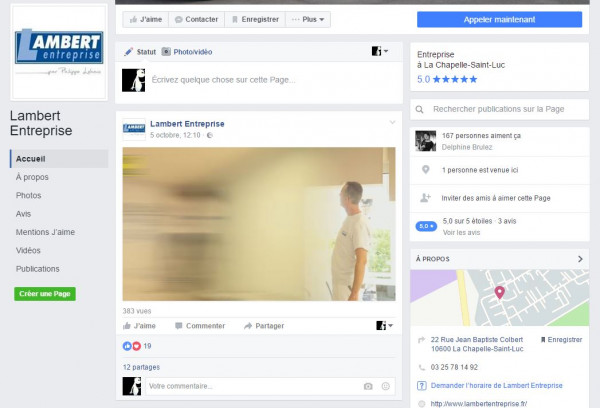Viewport: 600px width, 408px height.
Task: Open the composer identity selector dropdown
Action: click(380, 51)
